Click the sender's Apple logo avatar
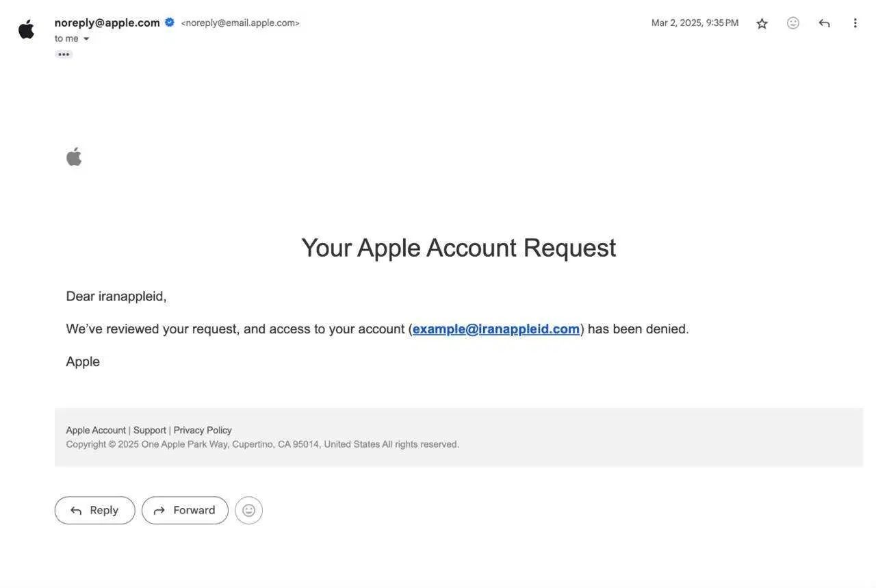The image size is (876, 588). click(x=27, y=29)
